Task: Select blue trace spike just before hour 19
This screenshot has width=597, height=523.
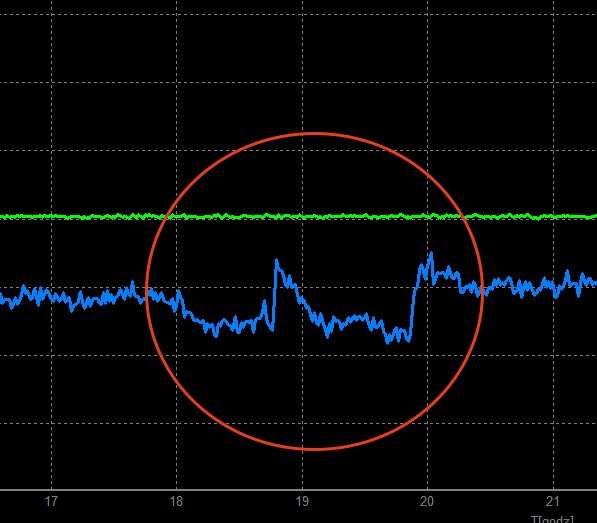Action: coord(277,261)
